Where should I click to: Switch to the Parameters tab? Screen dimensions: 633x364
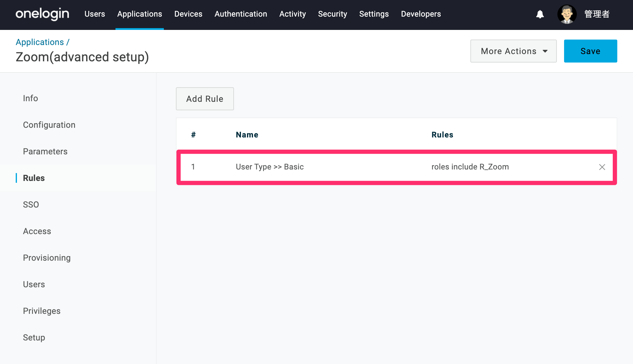[x=45, y=151]
